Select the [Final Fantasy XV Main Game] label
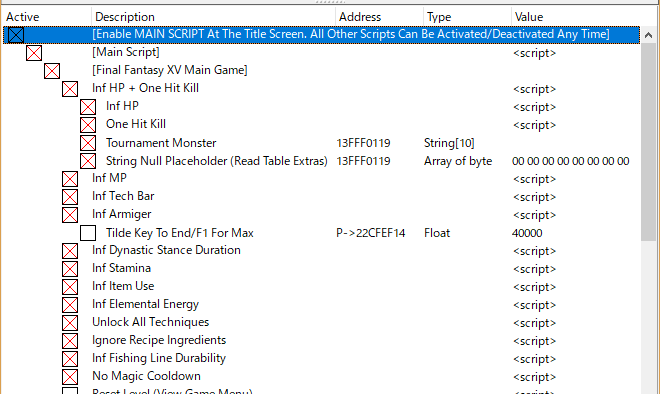This screenshot has width=660, height=394. tap(170, 70)
